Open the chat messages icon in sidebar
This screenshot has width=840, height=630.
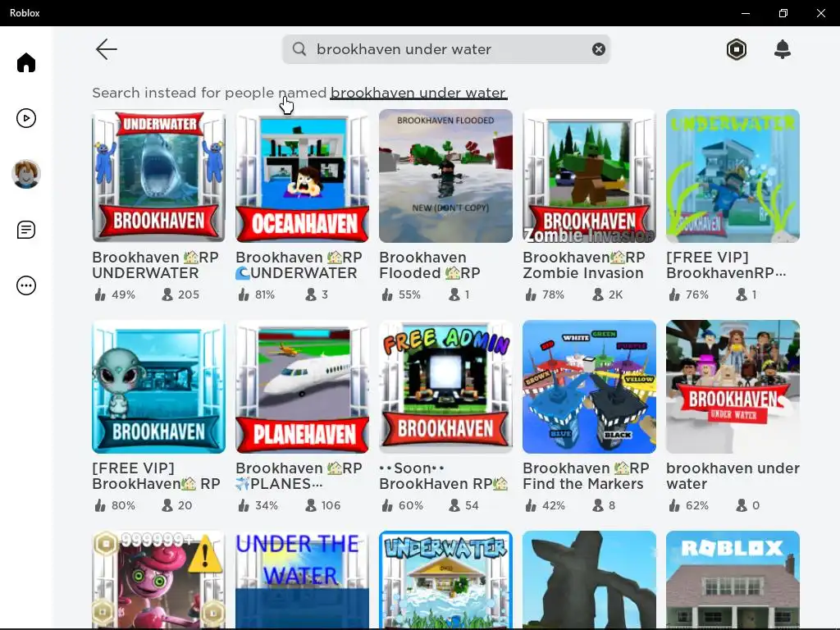tap(25, 230)
